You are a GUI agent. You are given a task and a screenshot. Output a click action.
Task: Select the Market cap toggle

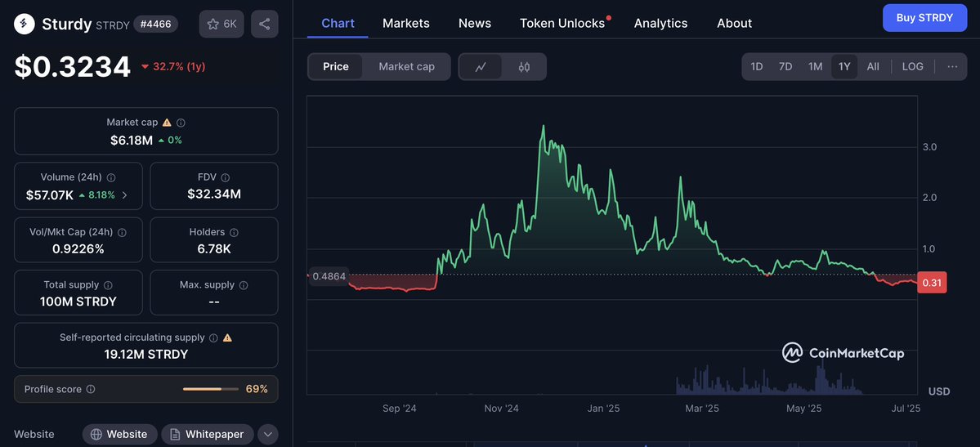(406, 66)
